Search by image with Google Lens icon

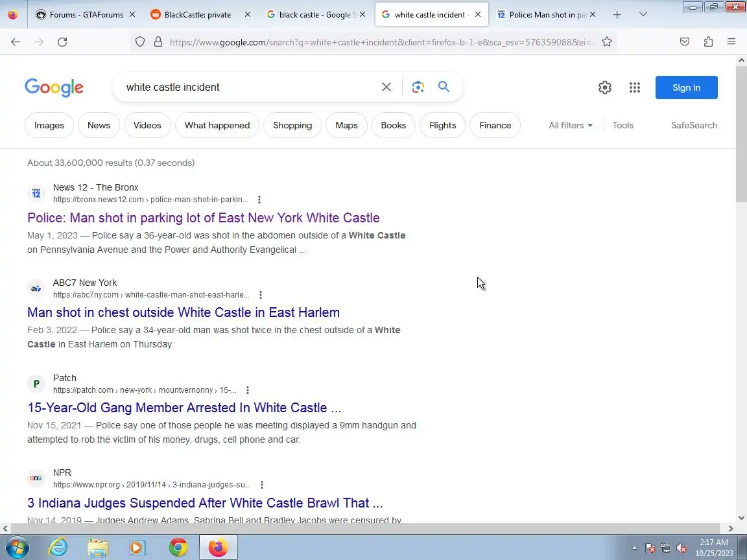(x=418, y=87)
